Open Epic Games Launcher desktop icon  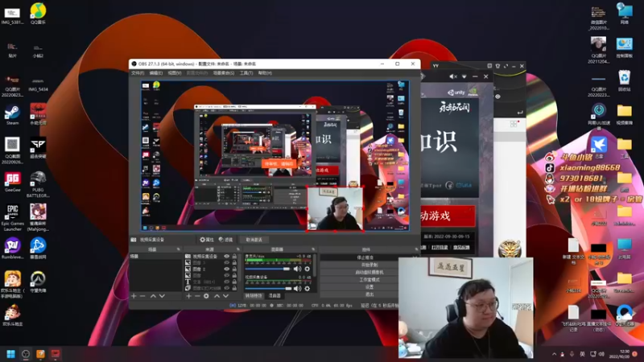(12, 218)
